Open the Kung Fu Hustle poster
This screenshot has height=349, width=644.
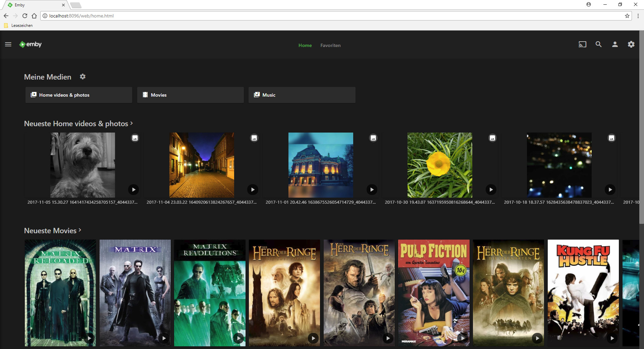click(x=583, y=293)
